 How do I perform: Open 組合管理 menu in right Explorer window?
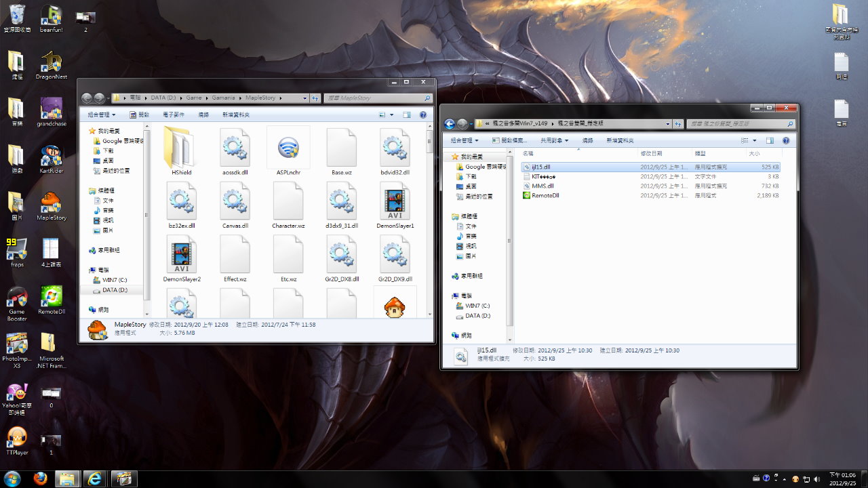tap(465, 140)
